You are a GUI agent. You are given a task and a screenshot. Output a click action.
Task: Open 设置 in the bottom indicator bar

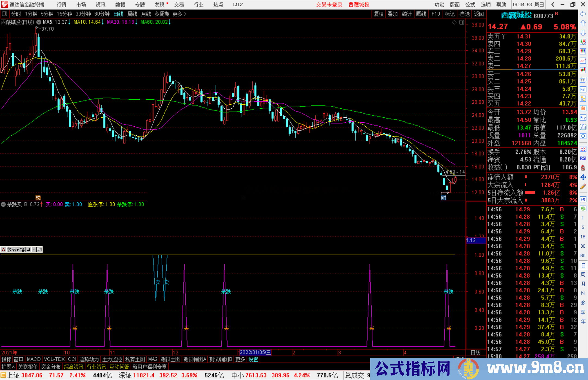253,359
